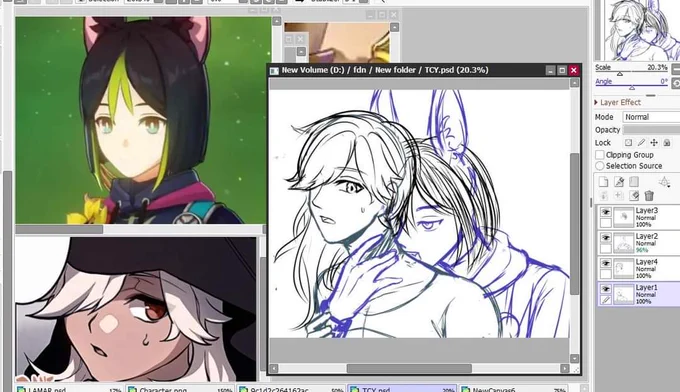Click the layer Opacity slider bar
The image size is (680, 392).
click(x=651, y=129)
